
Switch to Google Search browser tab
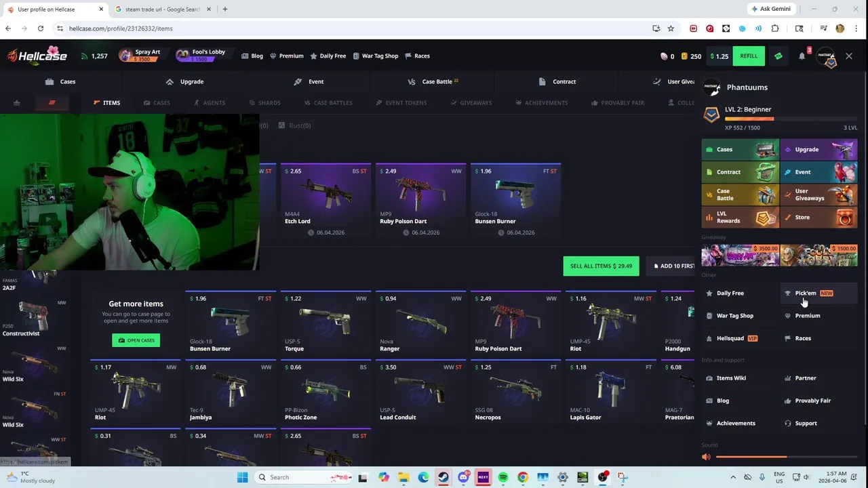163,9
